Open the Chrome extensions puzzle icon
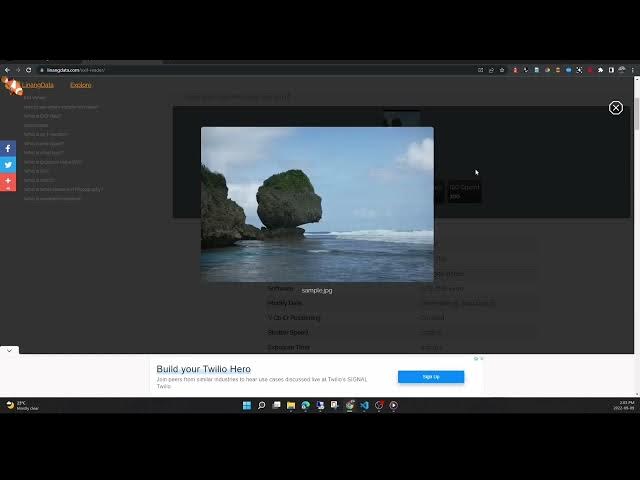This screenshot has width=640, height=480. [x=600, y=70]
